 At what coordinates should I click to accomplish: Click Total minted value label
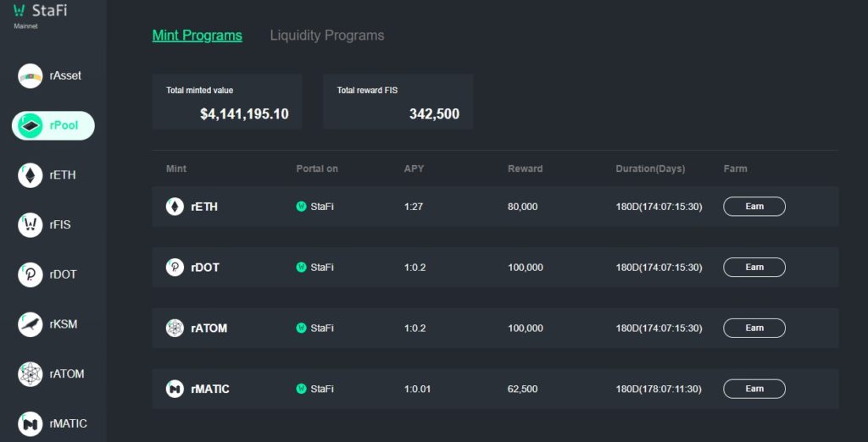coord(199,90)
